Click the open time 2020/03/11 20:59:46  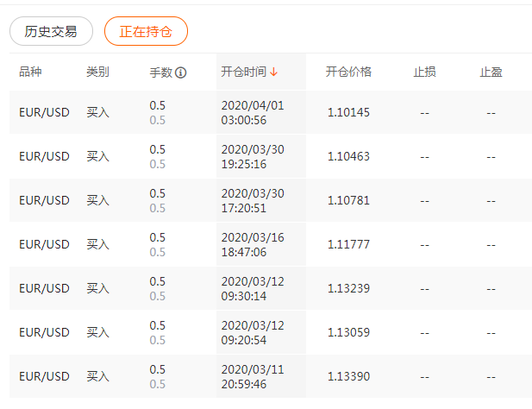(x=253, y=377)
